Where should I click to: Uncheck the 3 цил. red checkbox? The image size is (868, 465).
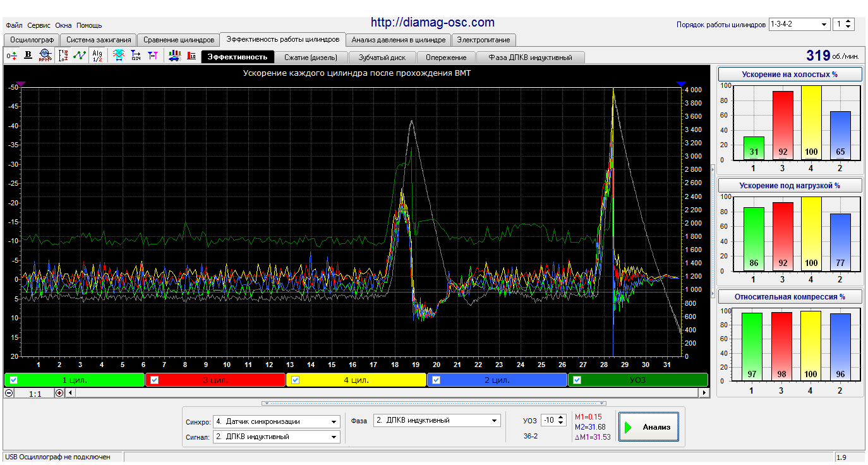click(155, 380)
